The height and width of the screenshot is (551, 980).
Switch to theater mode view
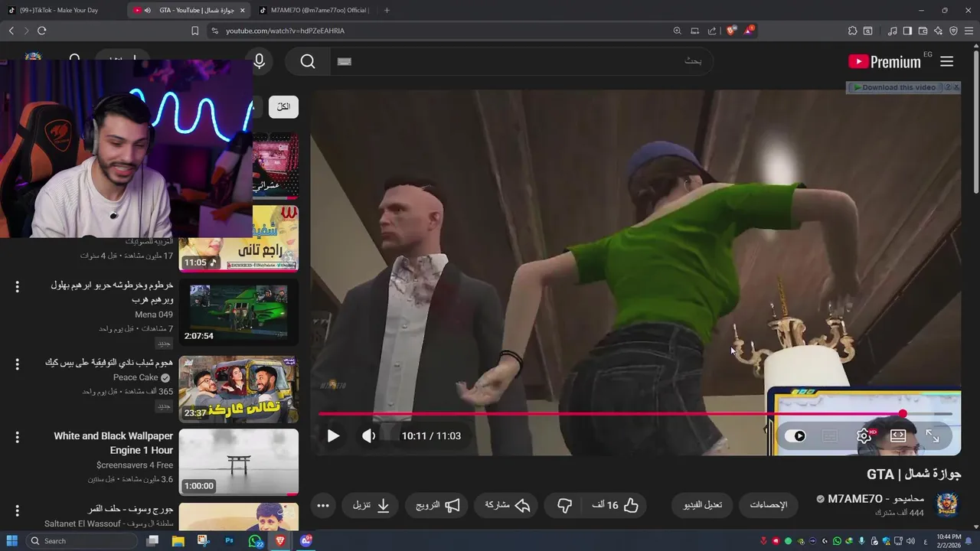point(898,436)
